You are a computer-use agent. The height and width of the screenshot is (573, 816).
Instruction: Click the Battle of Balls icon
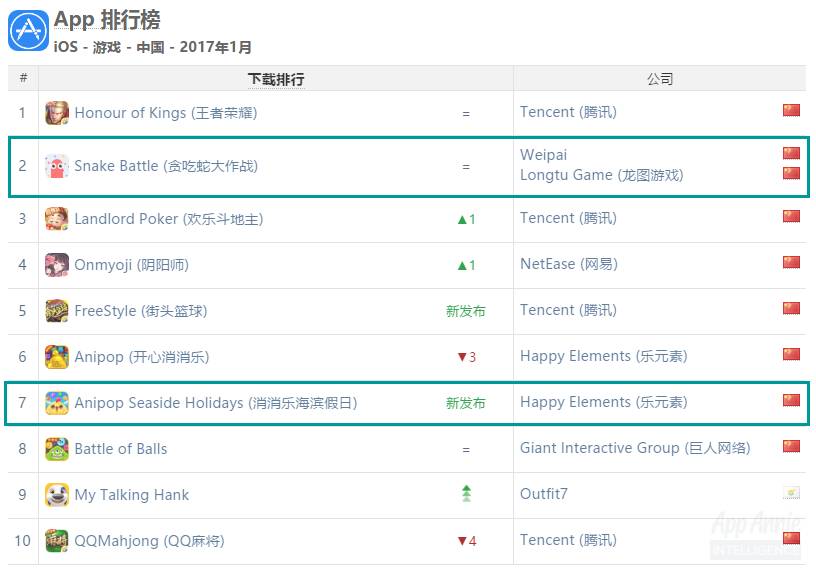tap(57, 449)
